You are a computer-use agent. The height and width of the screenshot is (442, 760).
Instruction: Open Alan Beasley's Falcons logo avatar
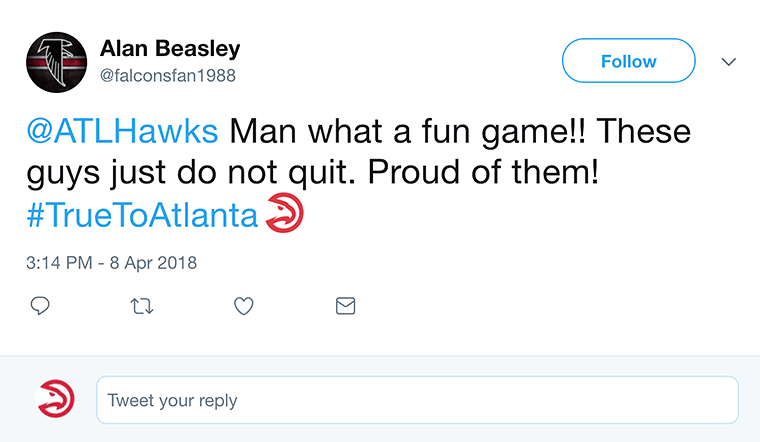click(57, 63)
